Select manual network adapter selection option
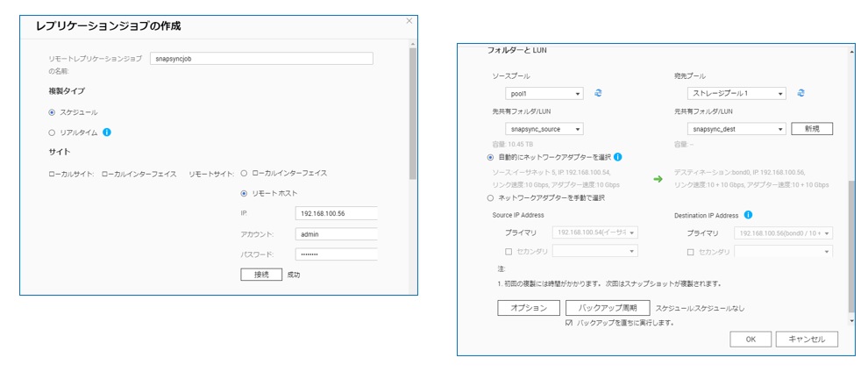The width and height of the screenshot is (868, 372). [x=490, y=197]
